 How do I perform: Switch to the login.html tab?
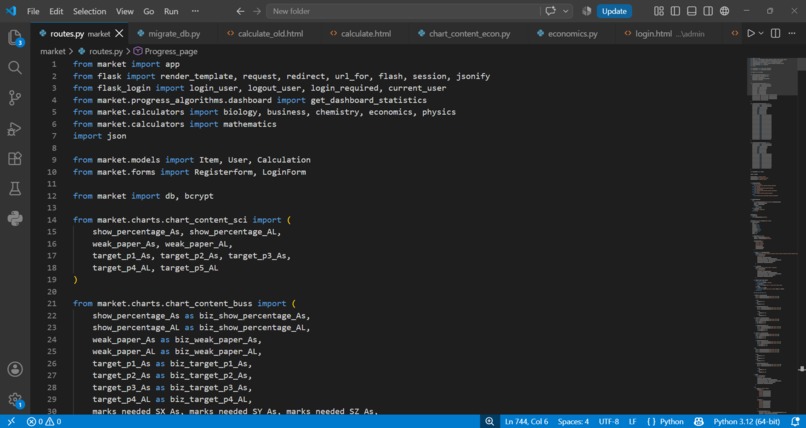click(x=669, y=33)
